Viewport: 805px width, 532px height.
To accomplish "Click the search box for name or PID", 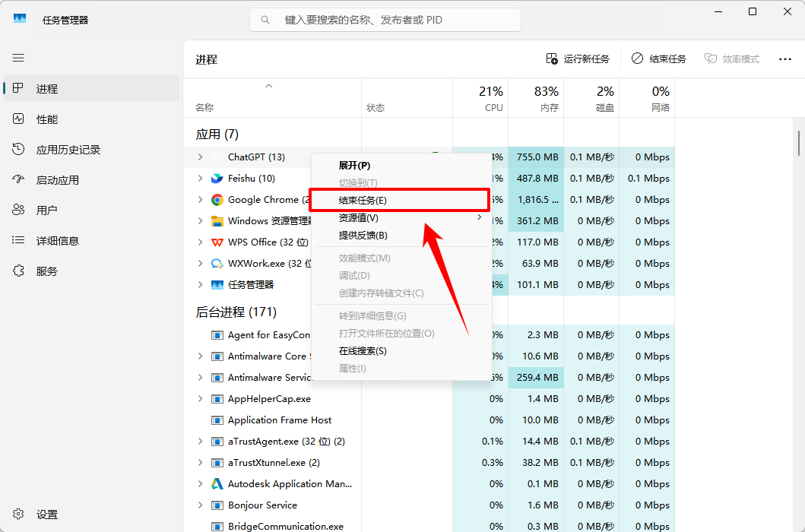I will tap(385, 20).
